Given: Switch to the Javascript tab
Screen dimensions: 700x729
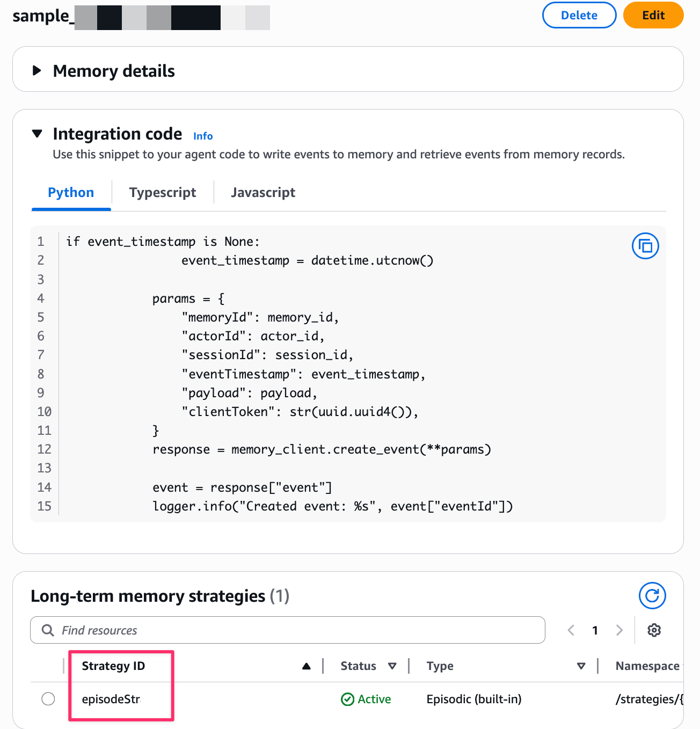Looking at the screenshot, I should [263, 193].
